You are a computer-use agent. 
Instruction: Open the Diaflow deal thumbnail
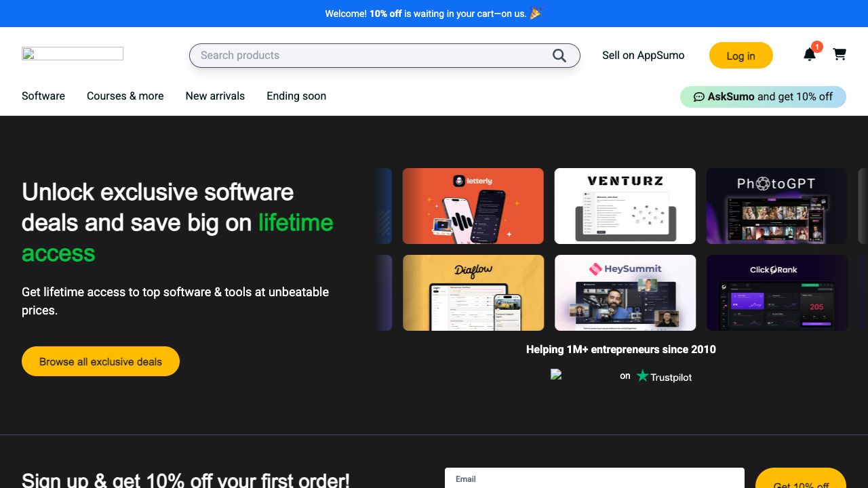click(x=473, y=293)
